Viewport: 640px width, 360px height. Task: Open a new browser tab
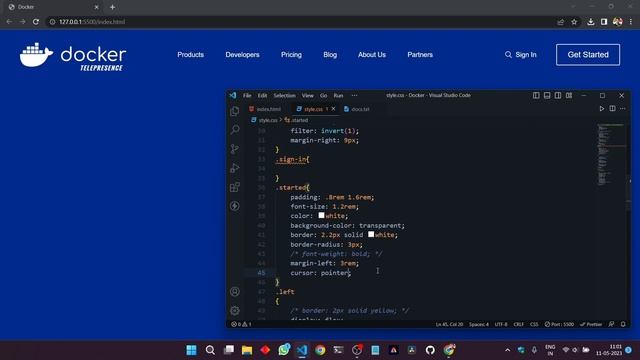[112, 7]
